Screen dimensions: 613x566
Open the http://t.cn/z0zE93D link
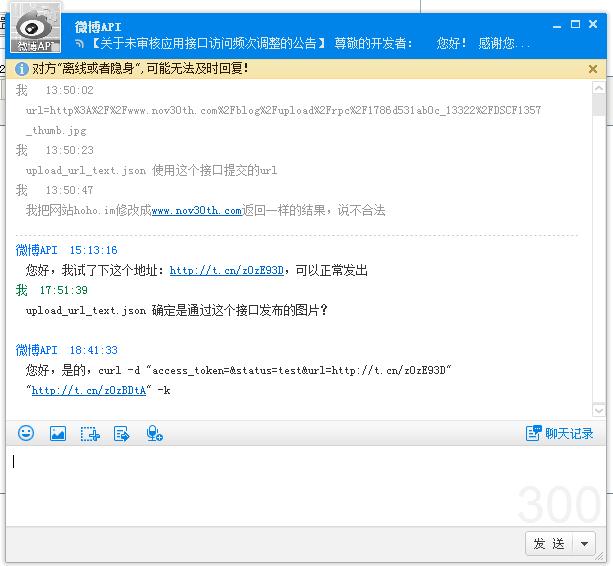[226, 270]
